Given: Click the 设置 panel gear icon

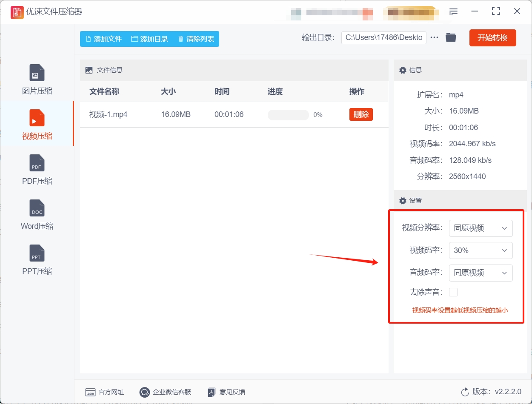Looking at the screenshot, I should (x=403, y=200).
